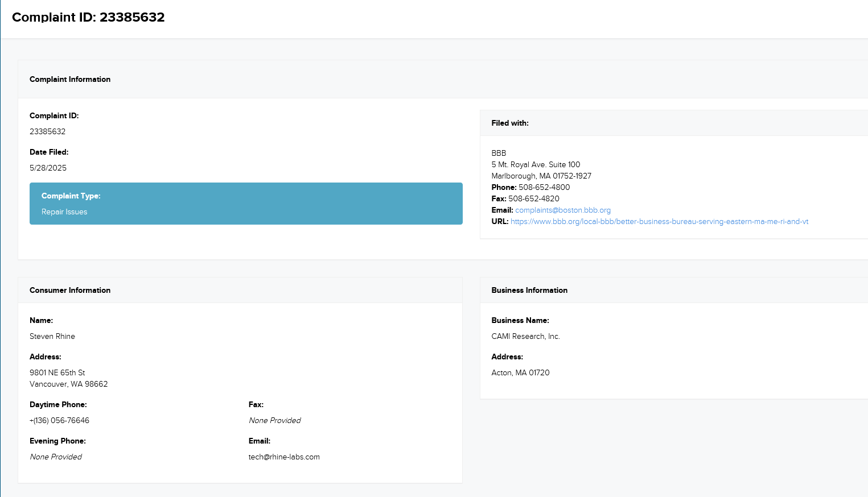Click the Filed with panel header
The height and width of the screenshot is (497, 868).
(x=509, y=123)
